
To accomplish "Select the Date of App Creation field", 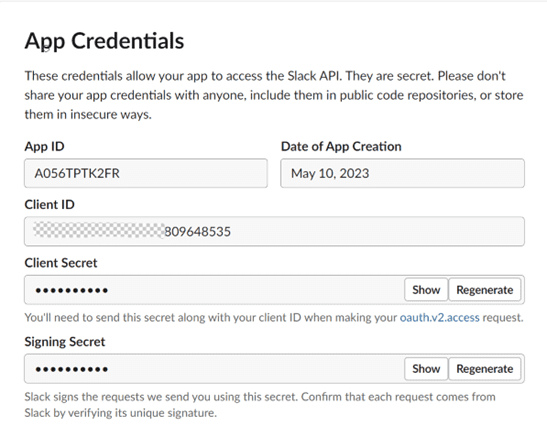I will 402,173.
